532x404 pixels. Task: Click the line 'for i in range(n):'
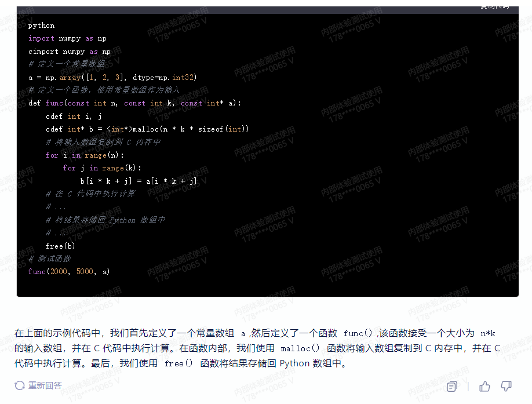(x=85, y=155)
